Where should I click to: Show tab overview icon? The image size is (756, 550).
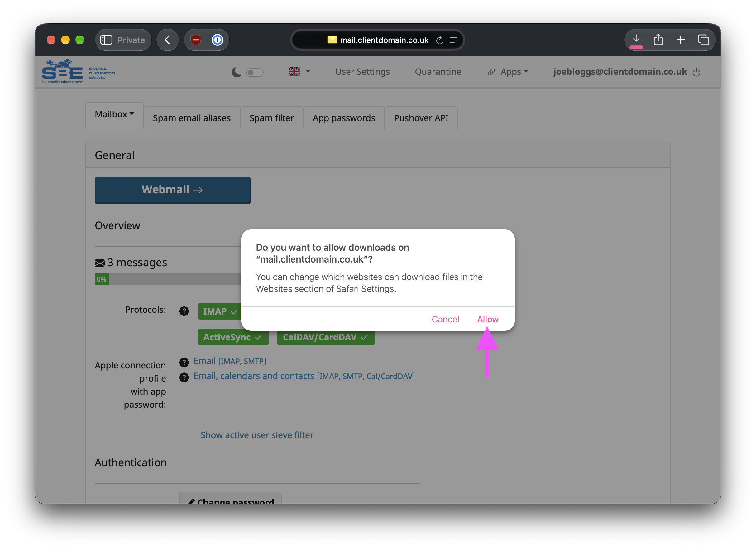[x=703, y=40]
